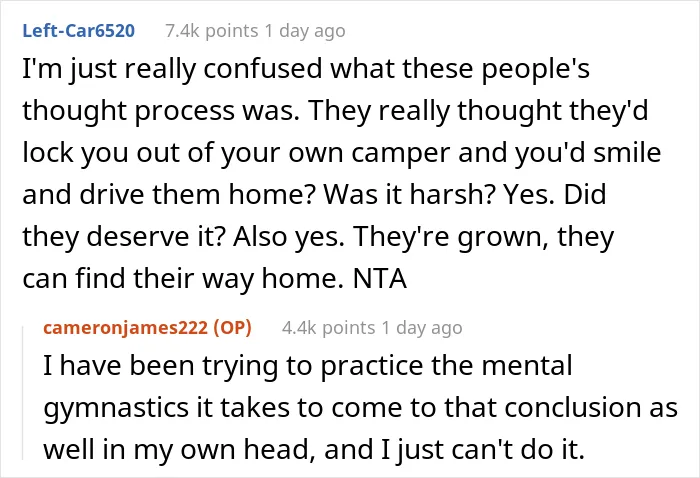The height and width of the screenshot is (478, 700).
Task: Click the 'NTA' verdict in the top comment
Action: (x=379, y=278)
